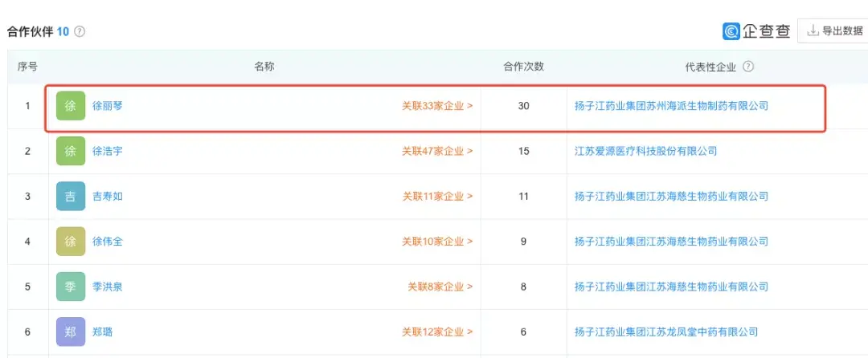
Task: Click the 吉 avatar icon for 吉寿如
Action: 71,197
